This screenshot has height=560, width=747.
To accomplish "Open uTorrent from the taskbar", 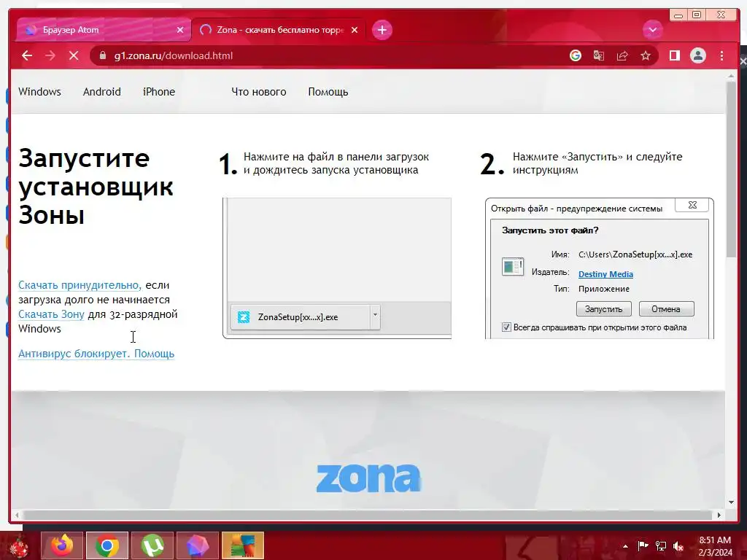I will pos(152,545).
